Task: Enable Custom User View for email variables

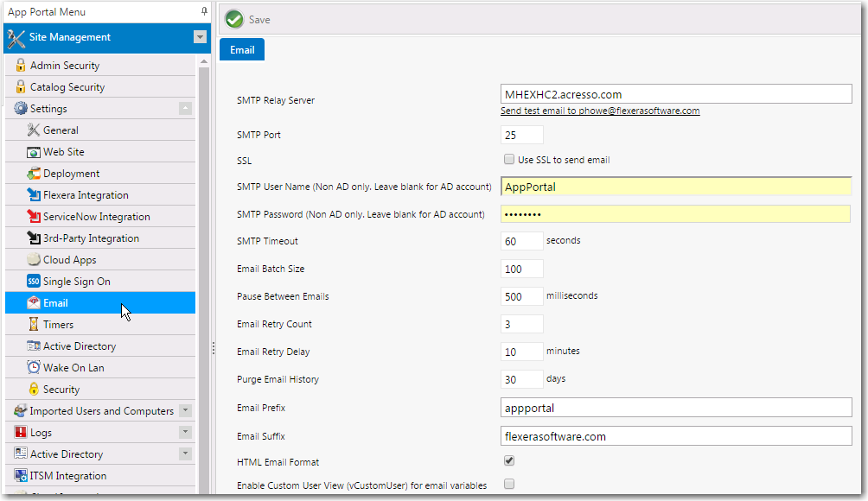Action: 508,485
